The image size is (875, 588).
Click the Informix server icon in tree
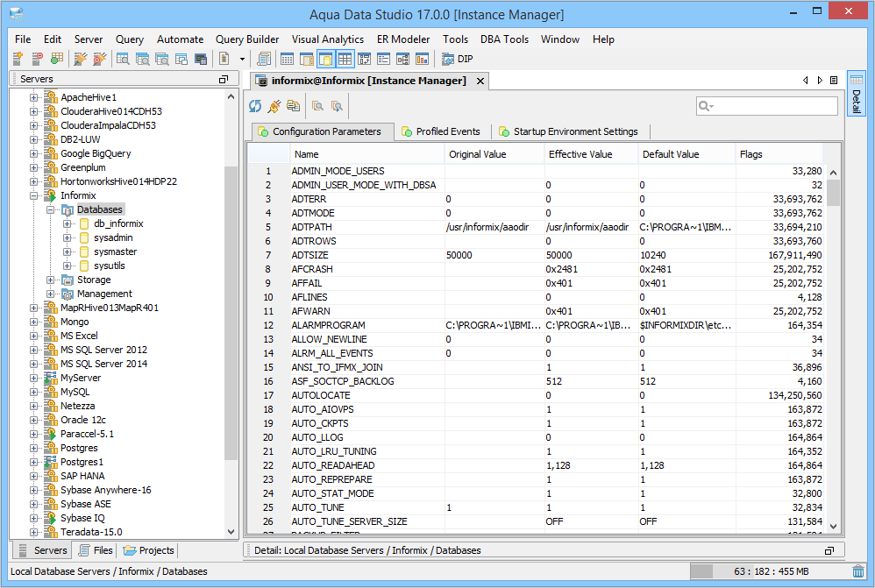50,195
